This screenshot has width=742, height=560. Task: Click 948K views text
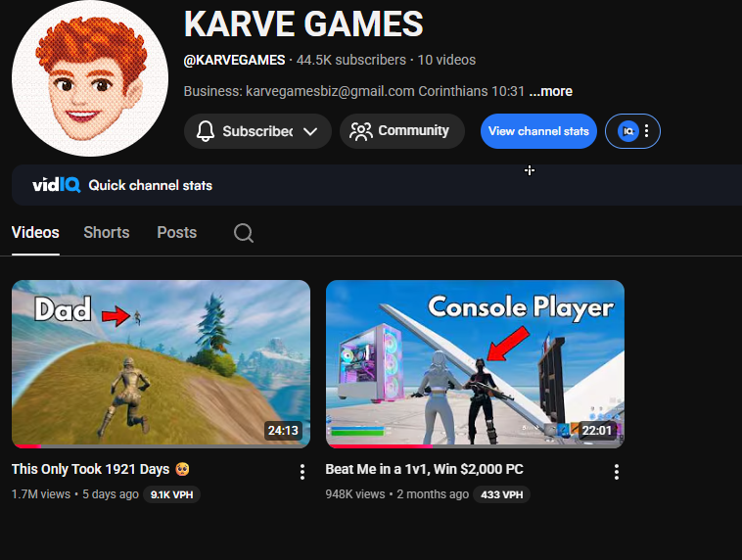[355, 494]
